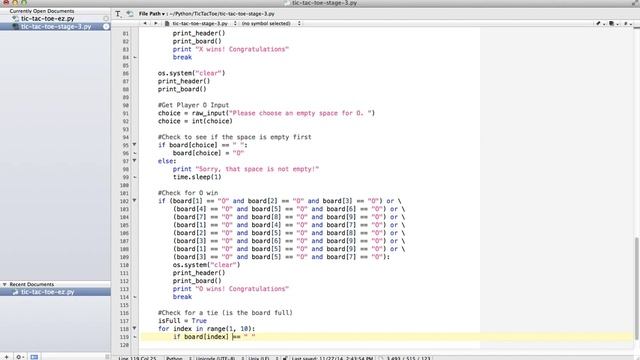Click the comment #Get Player O Input
The image size is (640, 360).
193,105
